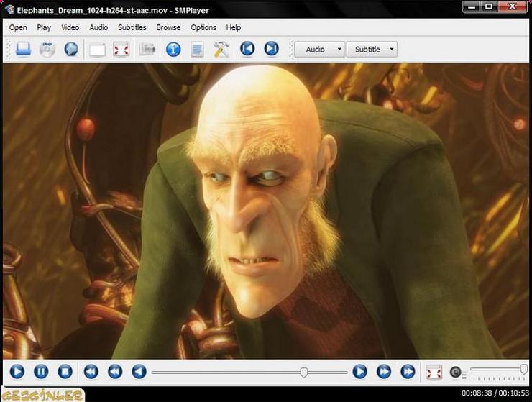The image size is (532, 402).
Task: Take a screenshot with the camera icon
Action: pyautogui.click(x=147, y=49)
